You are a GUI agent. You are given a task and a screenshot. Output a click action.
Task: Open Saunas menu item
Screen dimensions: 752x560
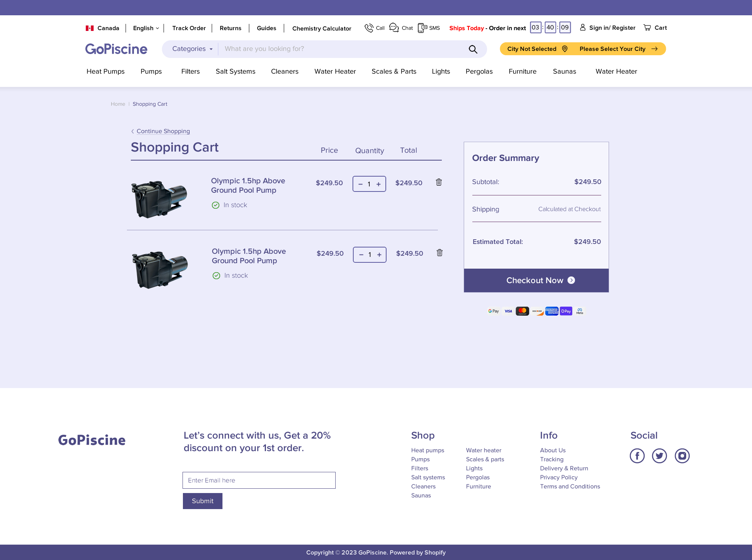(564, 71)
